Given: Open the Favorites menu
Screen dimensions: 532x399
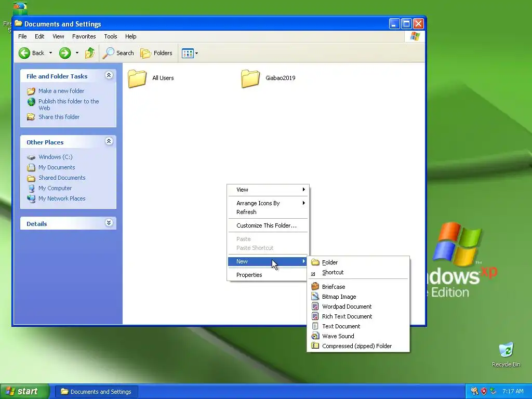Looking at the screenshot, I should click(x=84, y=36).
